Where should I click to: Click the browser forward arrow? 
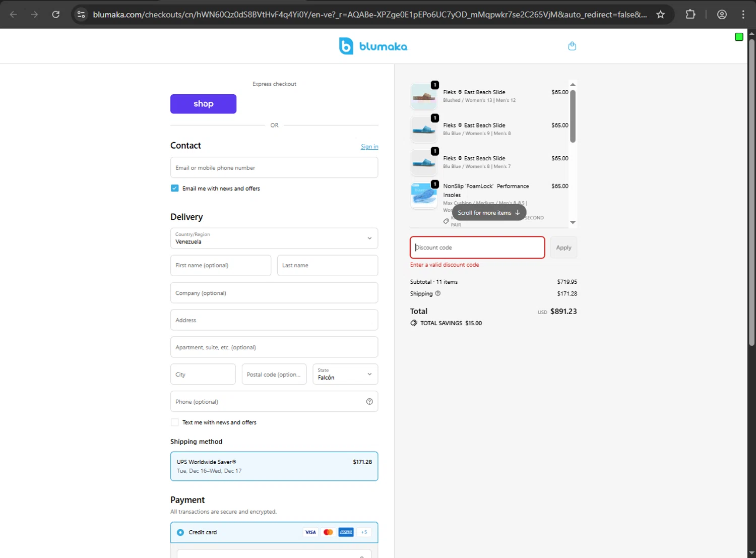point(34,14)
